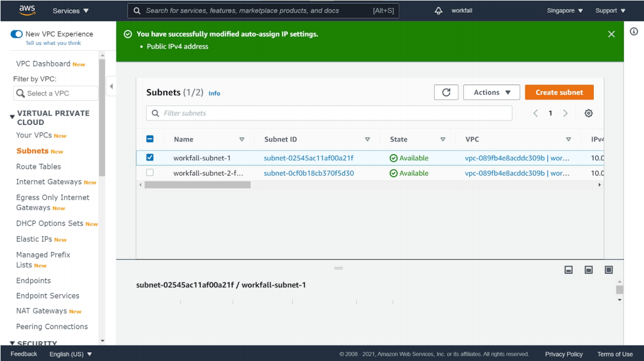Image resolution: width=644 pixels, height=361 pixels.
Task: Click the details pane vertical scrollbar thumb
Action: click(x=620, y=290)
